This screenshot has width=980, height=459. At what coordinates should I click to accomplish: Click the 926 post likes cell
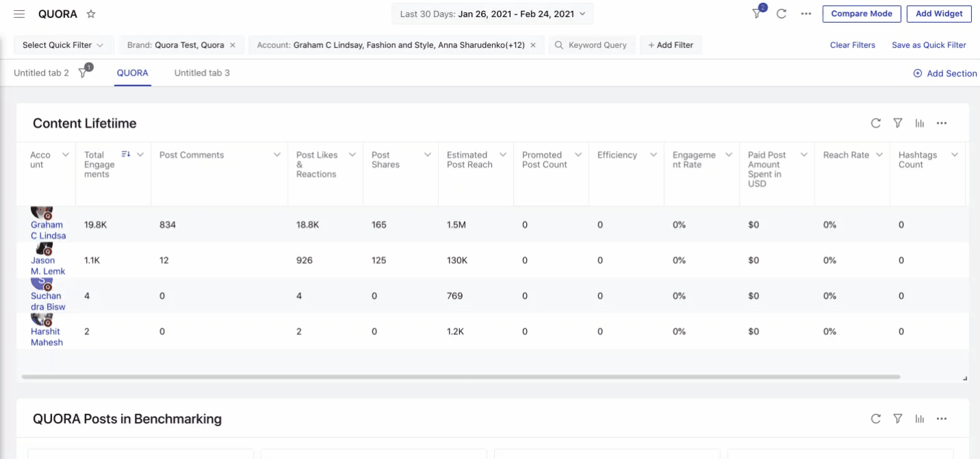point(305,260)
